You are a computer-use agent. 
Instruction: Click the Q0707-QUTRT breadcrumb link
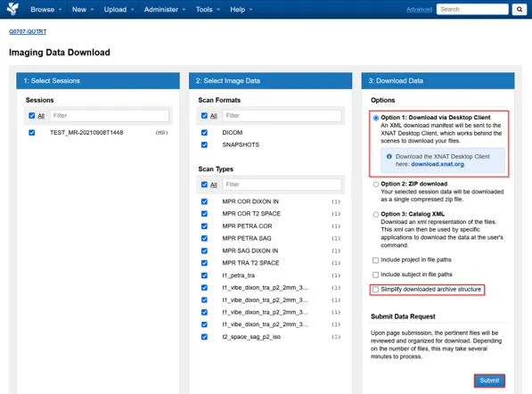pos(28,31)
